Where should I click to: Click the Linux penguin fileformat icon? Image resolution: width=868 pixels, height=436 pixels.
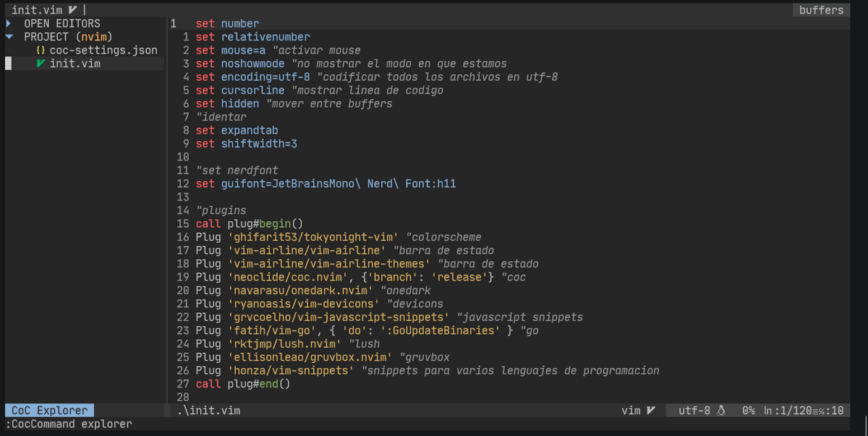(x=721, y=411)
